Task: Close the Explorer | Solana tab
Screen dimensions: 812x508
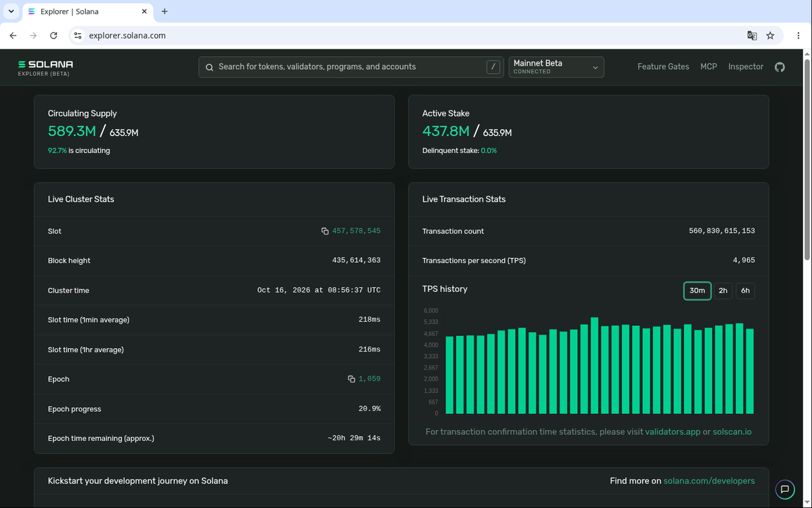Action: [144, 12]
